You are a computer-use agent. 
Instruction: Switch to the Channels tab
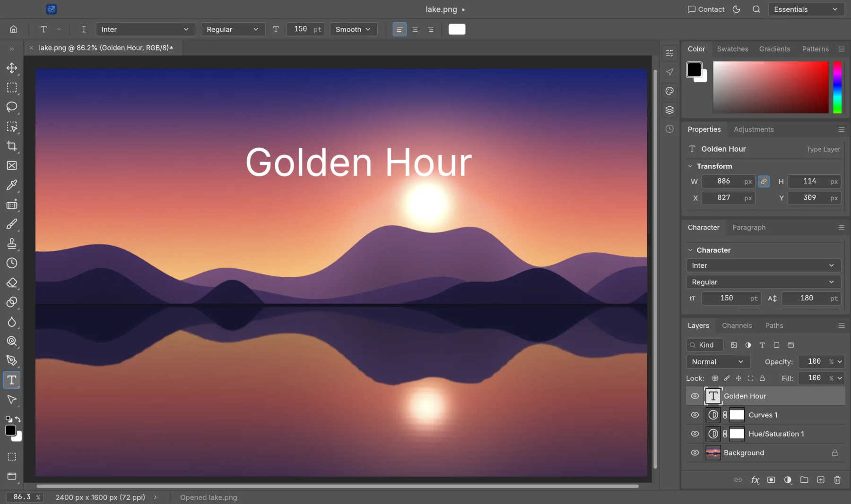pyautogui.click(x=737, y=326)
